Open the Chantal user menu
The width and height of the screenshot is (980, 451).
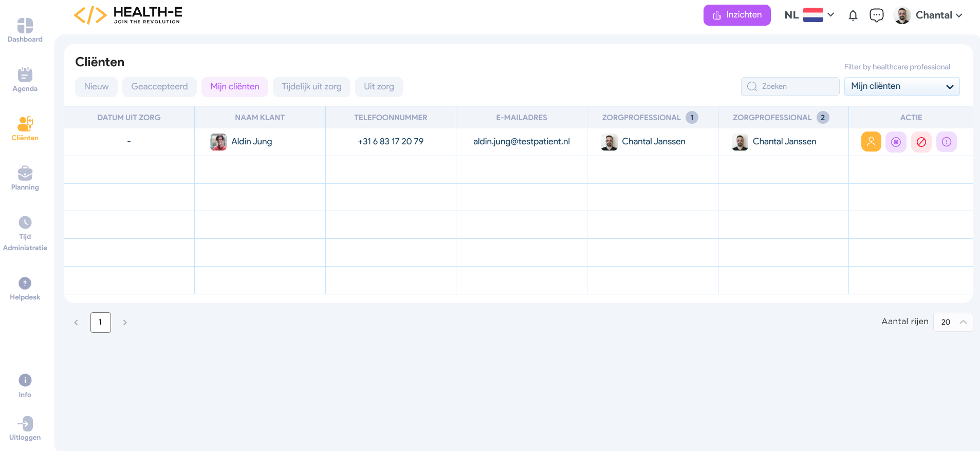(x=928, y=15)
